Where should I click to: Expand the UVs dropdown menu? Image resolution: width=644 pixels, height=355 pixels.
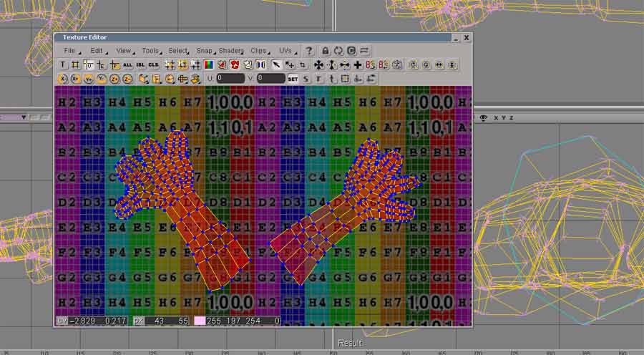[286, 51]
